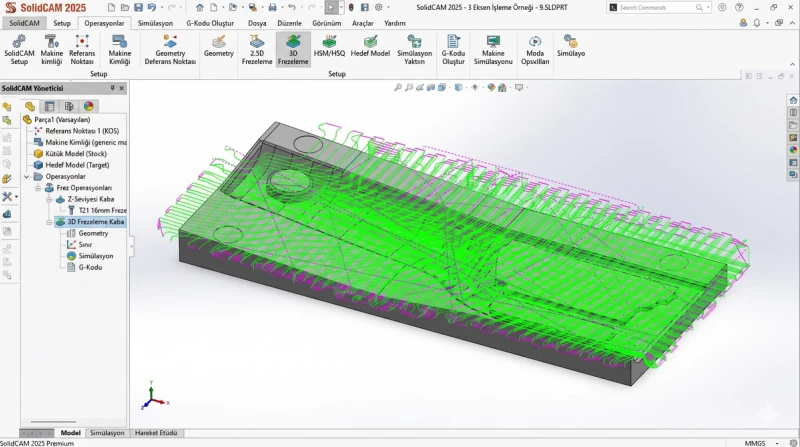Open the Yardım menu
This screenshot has height=447, width=800.
395,23
